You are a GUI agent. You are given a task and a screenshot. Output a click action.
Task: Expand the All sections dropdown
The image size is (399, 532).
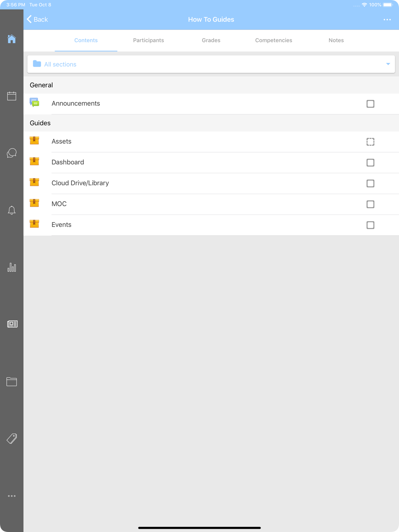(211, 64)
